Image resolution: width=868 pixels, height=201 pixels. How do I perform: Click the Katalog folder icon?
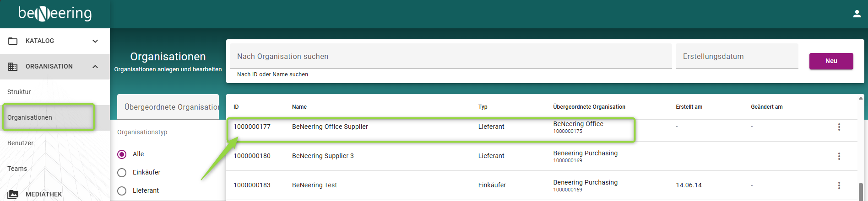point(13,41)
